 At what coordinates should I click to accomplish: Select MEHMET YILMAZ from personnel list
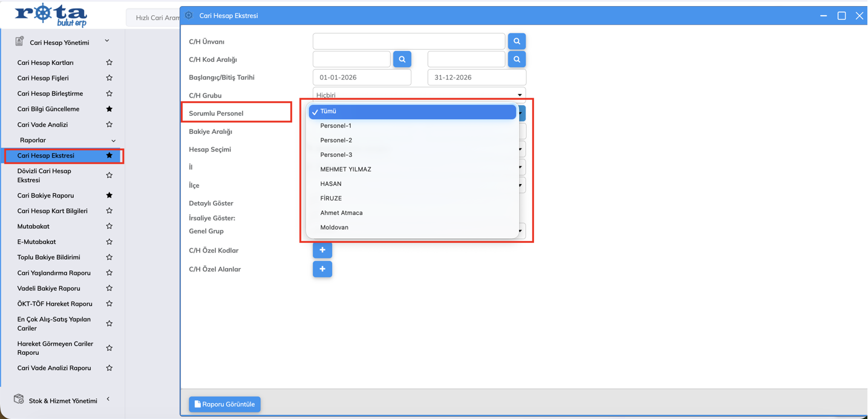point(345,170)
